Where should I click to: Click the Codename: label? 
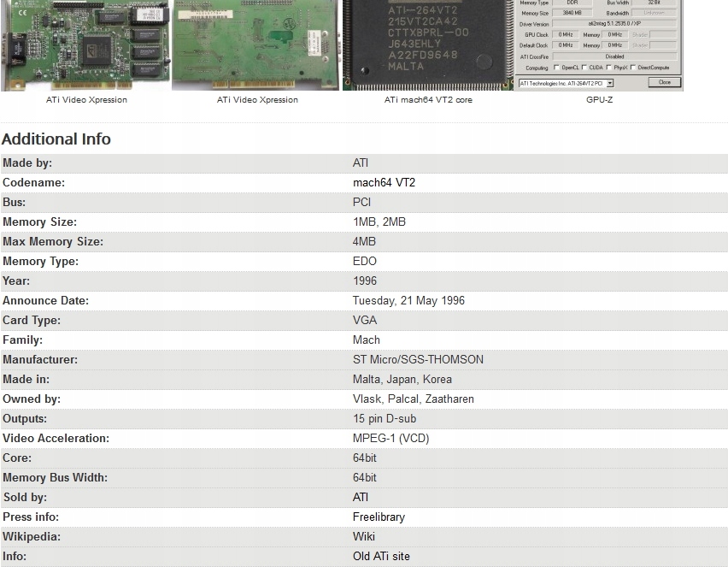coord(34,183)
